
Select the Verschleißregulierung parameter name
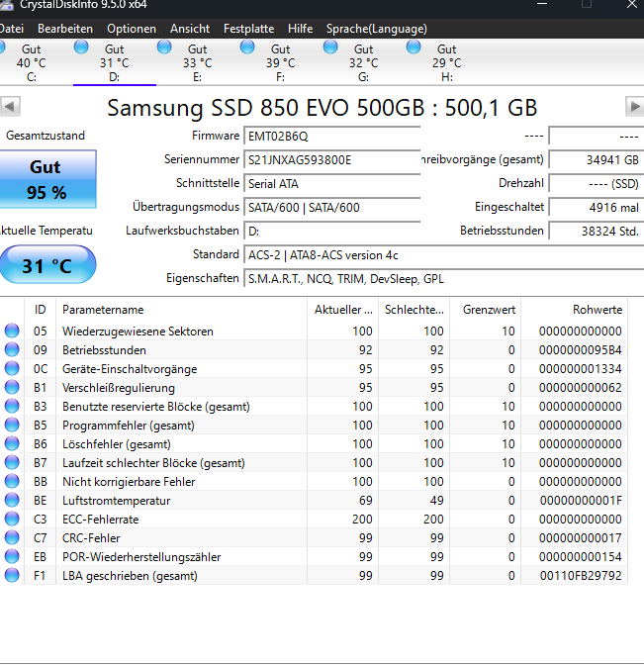119,388
